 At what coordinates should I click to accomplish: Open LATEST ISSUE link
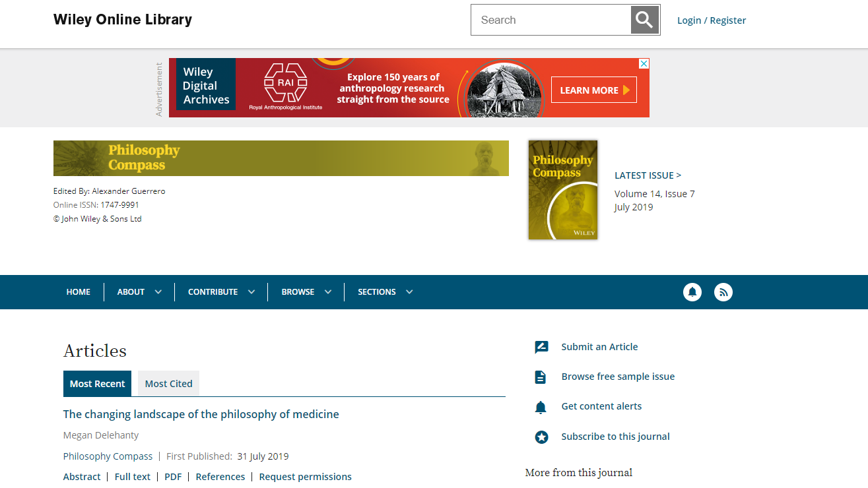coord(648,175)
